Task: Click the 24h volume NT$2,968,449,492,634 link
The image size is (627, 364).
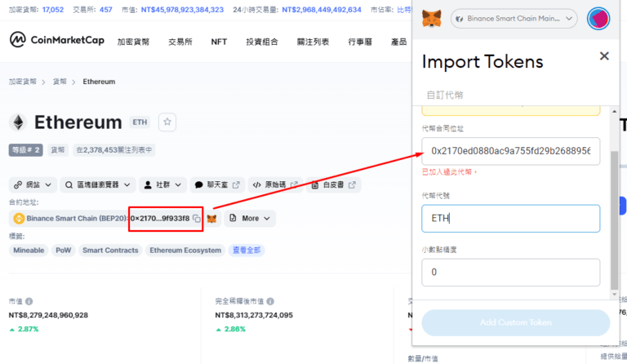Action: (x=322, y=10)
